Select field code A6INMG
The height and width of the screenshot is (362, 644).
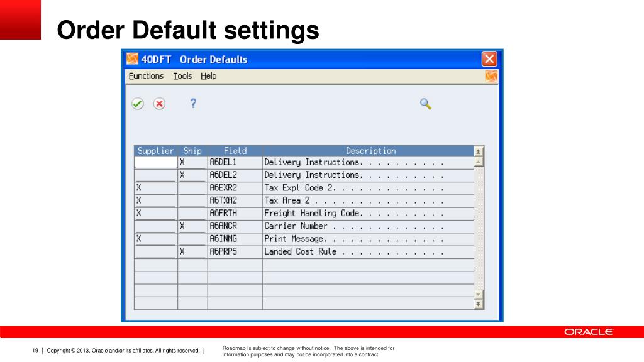(x=223, y=239)
